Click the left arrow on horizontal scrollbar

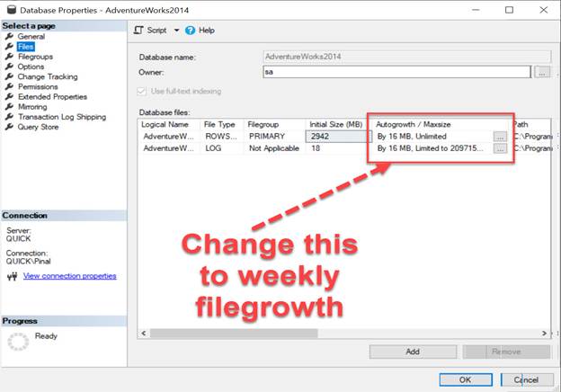[144, 334]
